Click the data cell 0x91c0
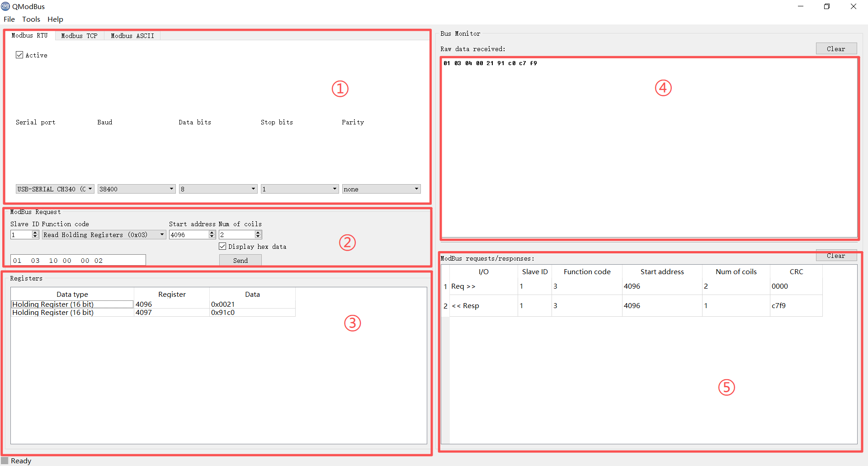The width and height of the screenshot is (868, 466). pos(252,312)
